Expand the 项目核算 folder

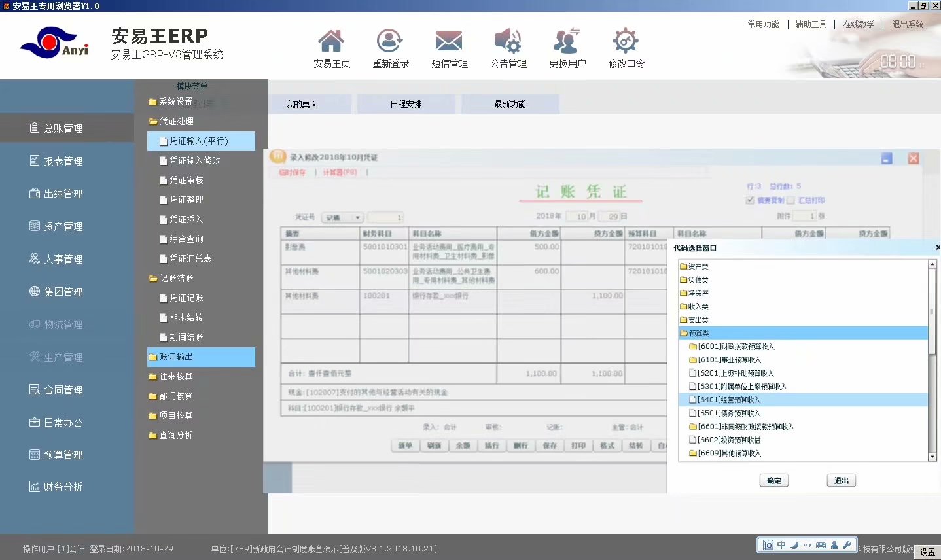pyautogui.click(x=171, y=416)
